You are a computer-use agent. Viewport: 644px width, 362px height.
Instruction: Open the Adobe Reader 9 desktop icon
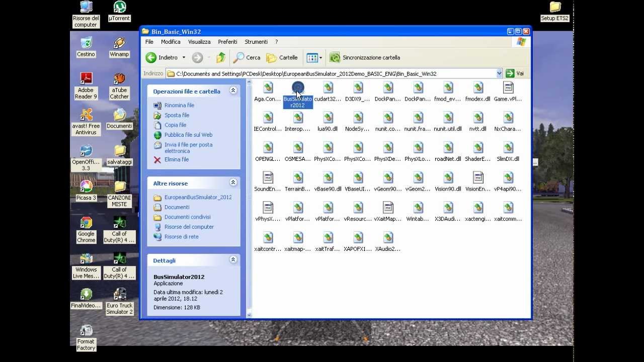coord(86,86)
